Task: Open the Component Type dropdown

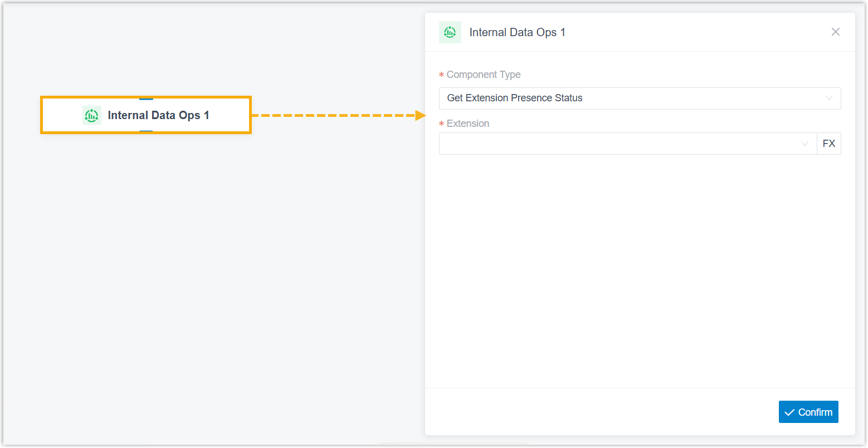Action: [640, 99]
